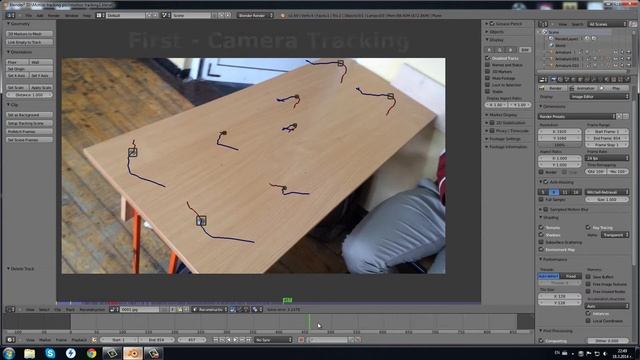
Task: Open the Playback menu in timeline
Action: (x=79, y=340)
